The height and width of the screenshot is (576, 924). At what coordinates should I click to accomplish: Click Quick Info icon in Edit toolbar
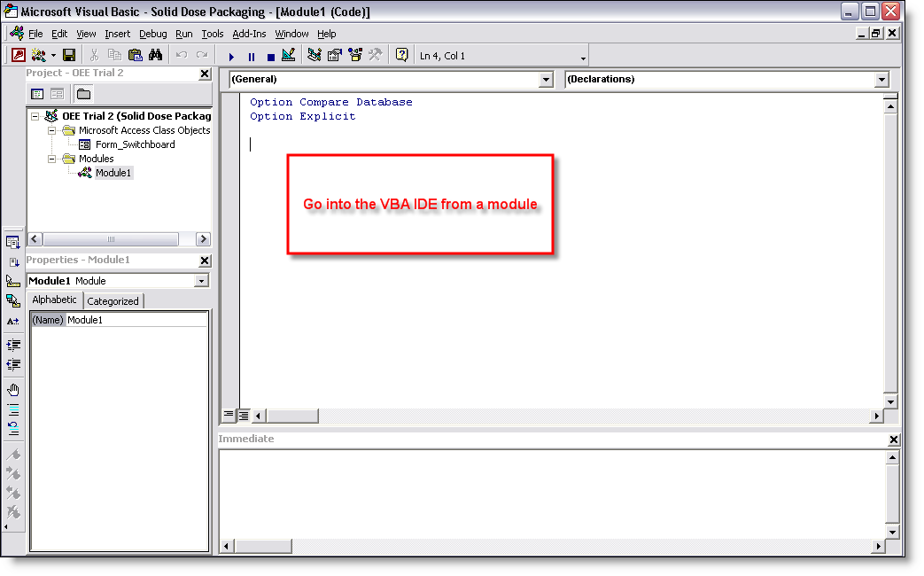pyautogui.click(x=13, y=281)
